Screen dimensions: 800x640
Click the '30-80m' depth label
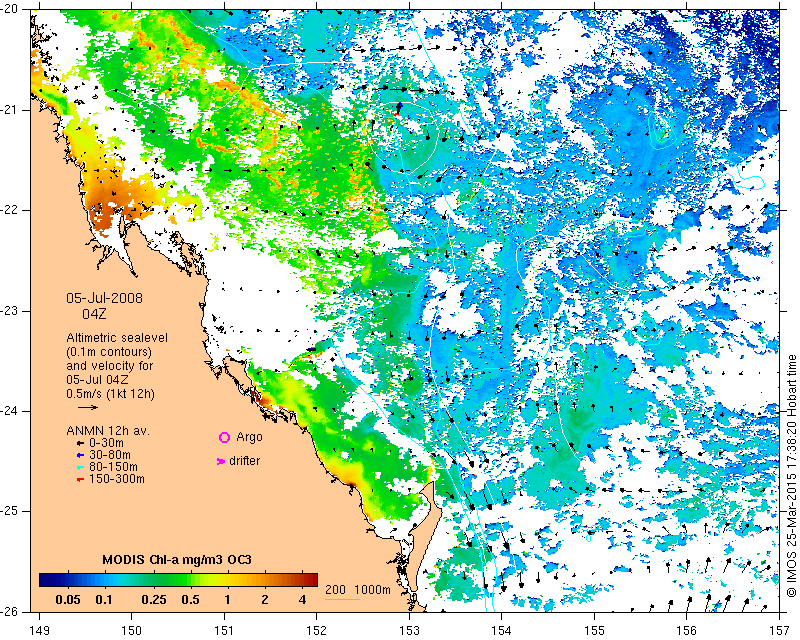(110, 455)
